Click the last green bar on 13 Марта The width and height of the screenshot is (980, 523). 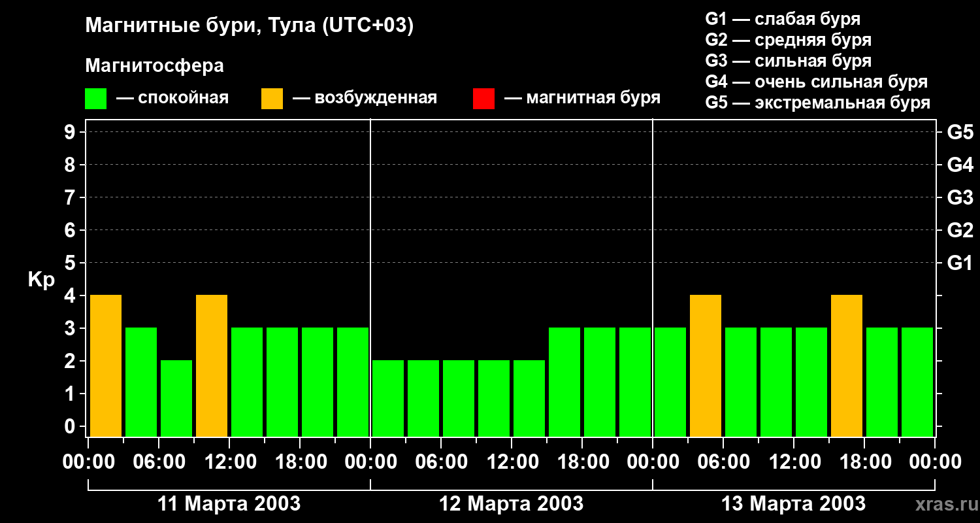tap(917, 382)
